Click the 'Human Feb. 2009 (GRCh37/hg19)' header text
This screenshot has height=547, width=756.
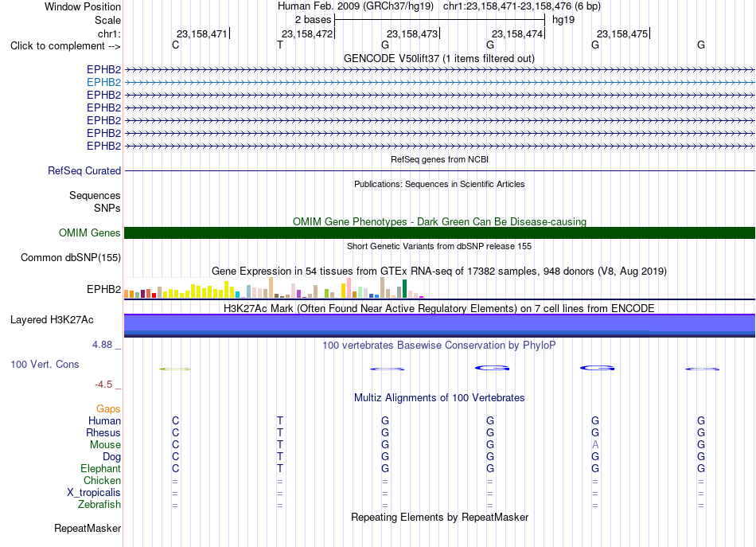point(356,6)
